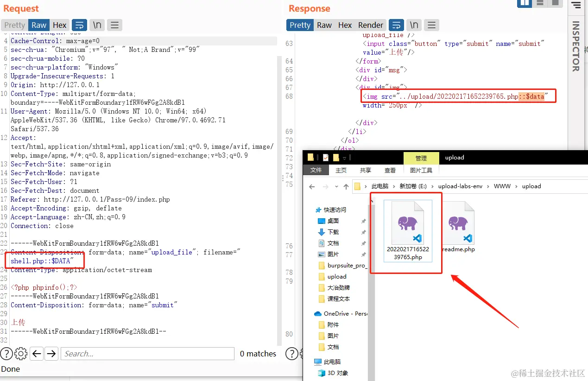Switch to side-by-side request/response layout
Screen dimensions: 588x381
tap(525, 3)
